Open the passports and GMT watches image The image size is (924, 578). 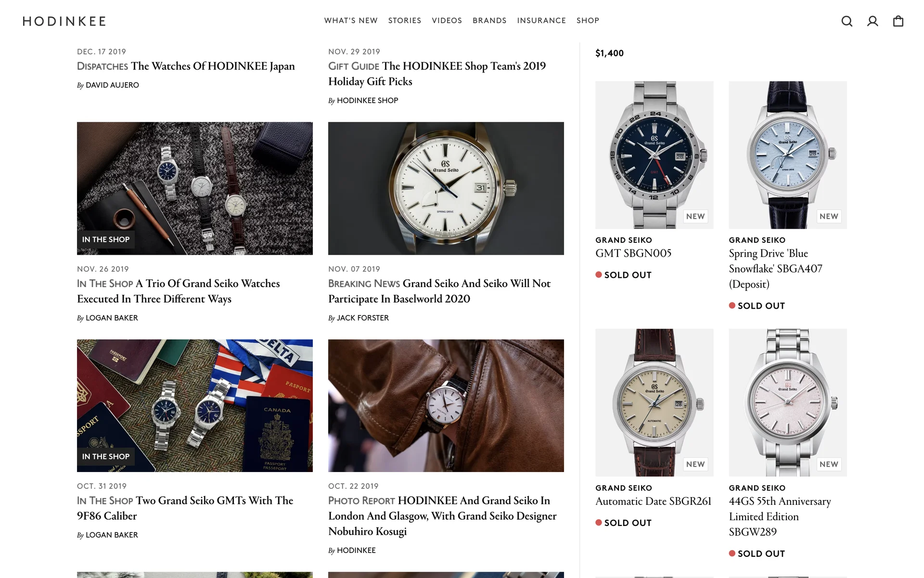194,406
